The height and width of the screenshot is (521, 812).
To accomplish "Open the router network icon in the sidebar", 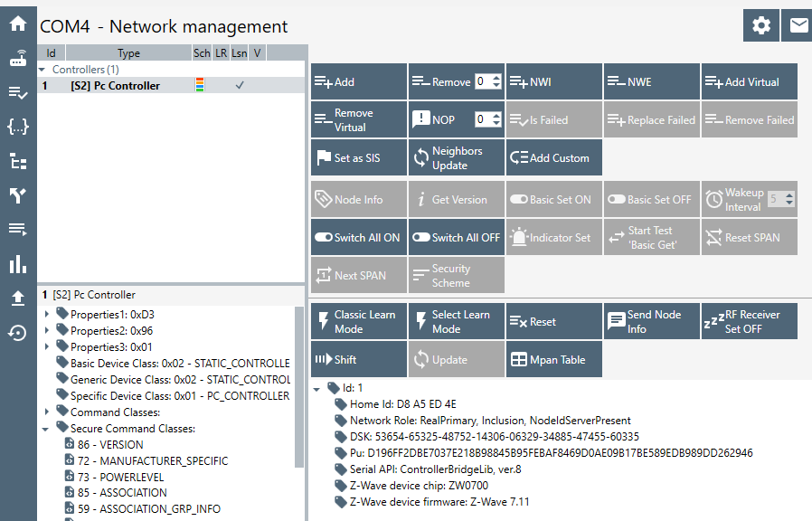I will 17,59.
